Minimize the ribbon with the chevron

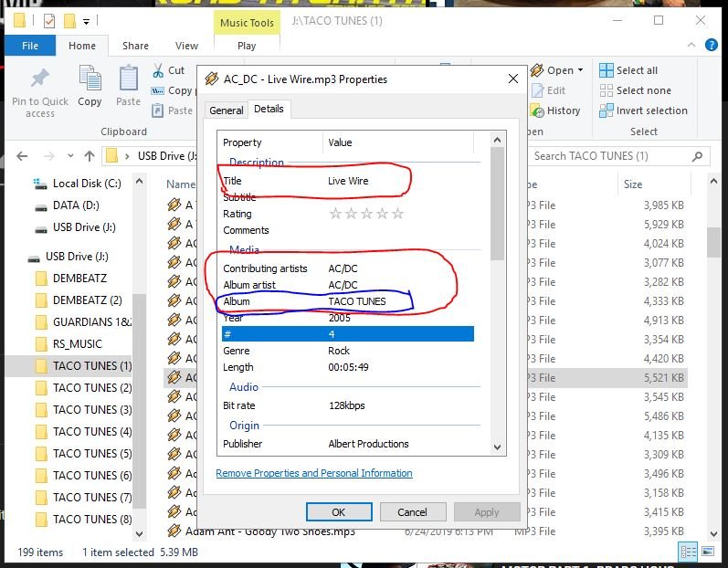tap(691, 45)
